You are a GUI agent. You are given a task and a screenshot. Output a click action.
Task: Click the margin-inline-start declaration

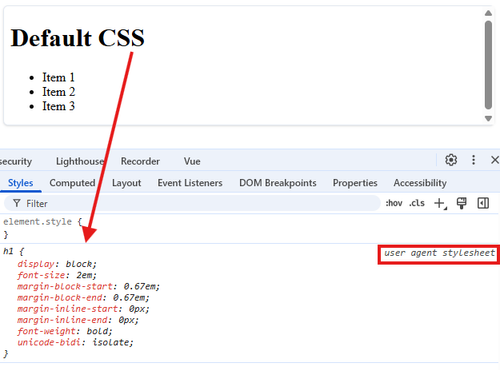click(x=83, y=309)
